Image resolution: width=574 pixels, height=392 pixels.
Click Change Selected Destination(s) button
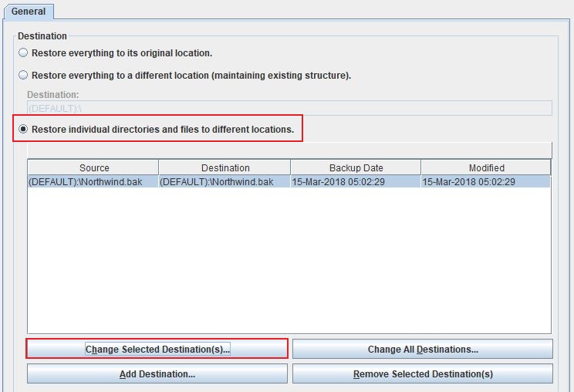pyautogui.click(x=157, y=350)
